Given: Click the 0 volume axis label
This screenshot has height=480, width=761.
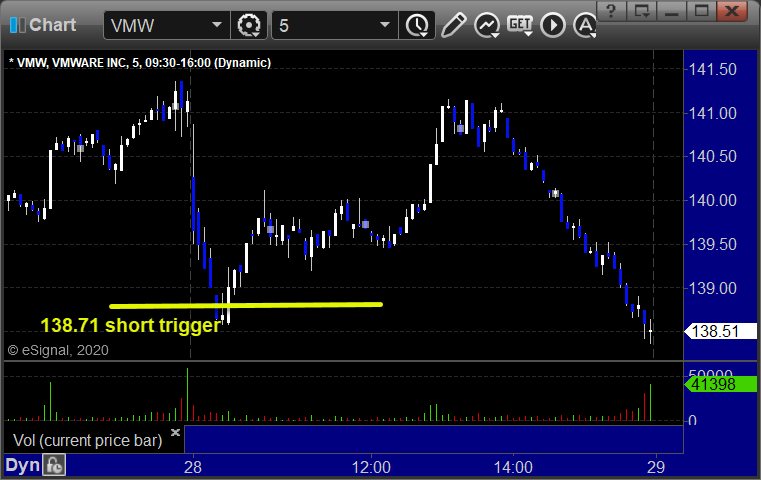Looking at the screenshot, I should pos(693,420).
